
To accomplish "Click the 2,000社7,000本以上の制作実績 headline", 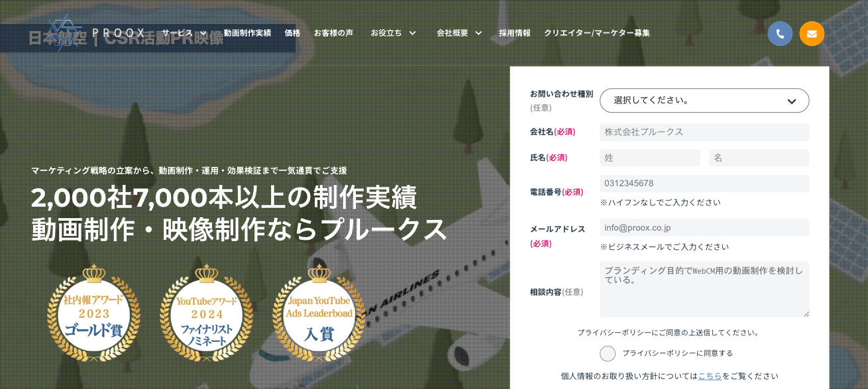I will click(x=224, y=197).
